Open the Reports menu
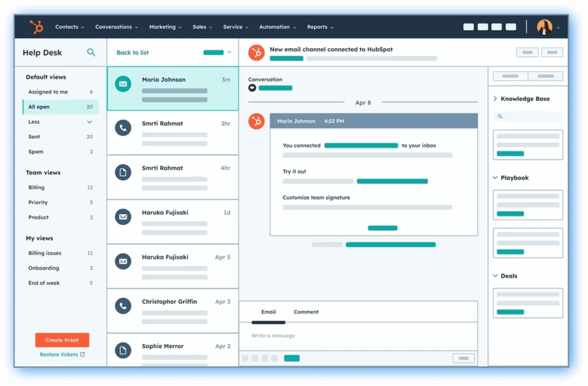 tap(320, 27)
